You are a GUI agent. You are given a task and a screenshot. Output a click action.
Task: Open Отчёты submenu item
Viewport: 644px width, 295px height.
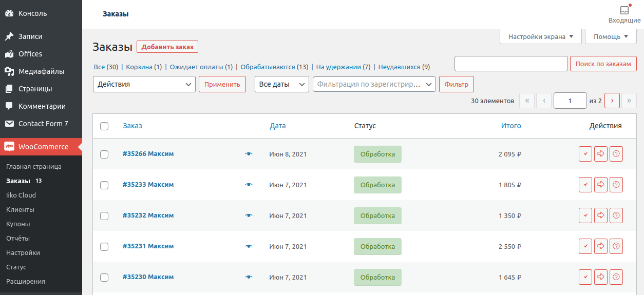point(18,239)
